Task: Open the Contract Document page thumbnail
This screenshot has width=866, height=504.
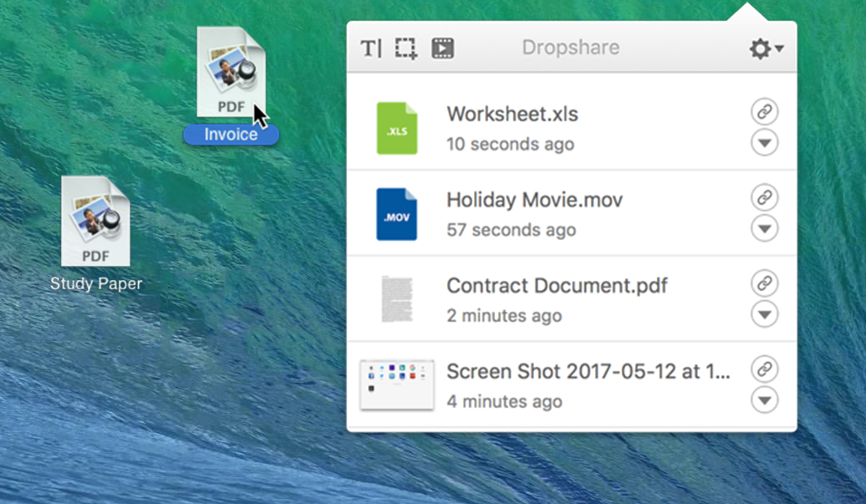Action: click(396, 299)
